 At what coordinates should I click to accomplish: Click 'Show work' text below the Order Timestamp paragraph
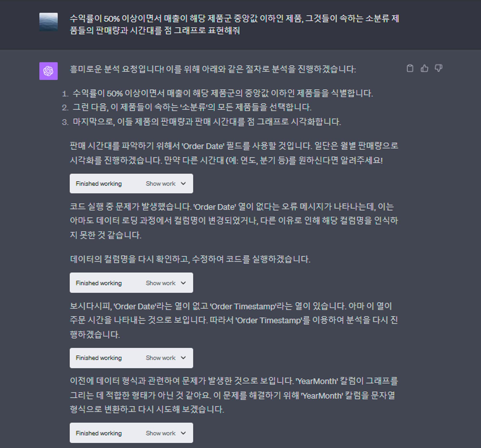160,358
